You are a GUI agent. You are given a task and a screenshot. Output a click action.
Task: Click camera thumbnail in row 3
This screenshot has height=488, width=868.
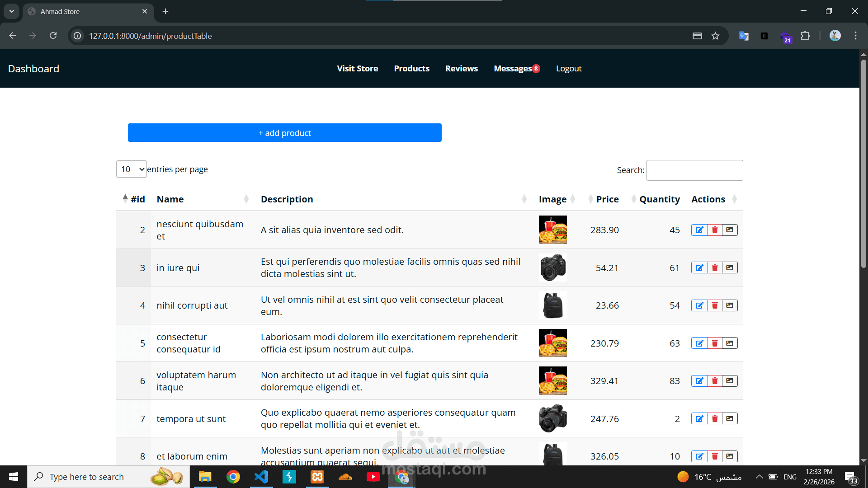click(552, 268)
